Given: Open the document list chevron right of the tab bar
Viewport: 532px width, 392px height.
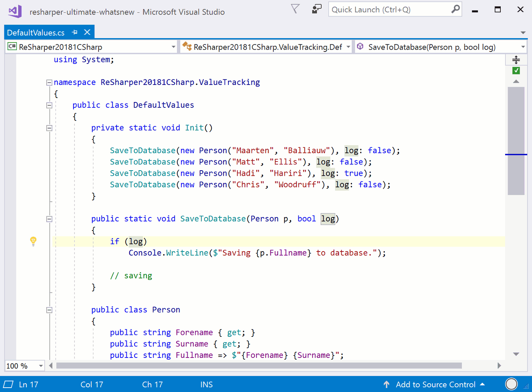Looking at the screenshot, I should coord(523,32).
